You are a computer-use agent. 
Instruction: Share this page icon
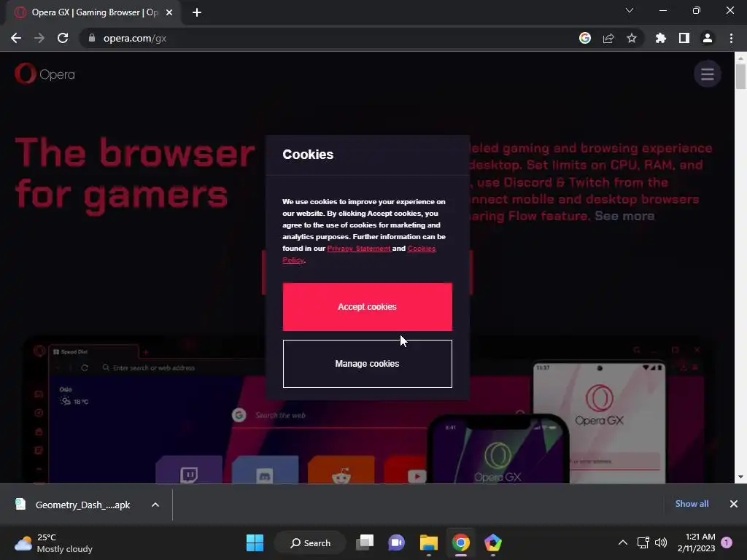608,38
